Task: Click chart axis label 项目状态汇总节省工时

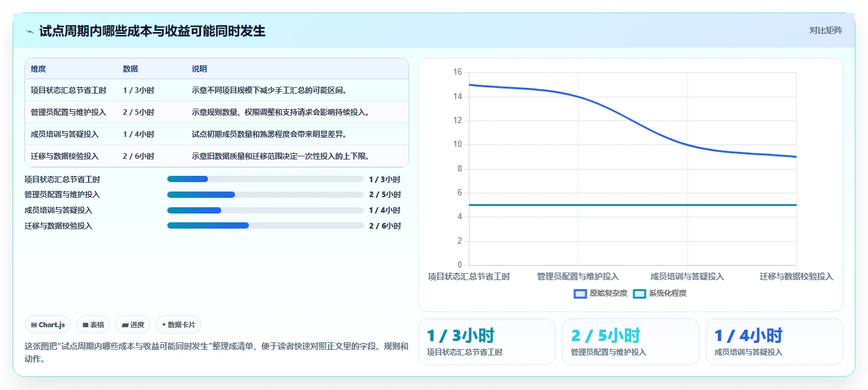Action: [469, 276]
